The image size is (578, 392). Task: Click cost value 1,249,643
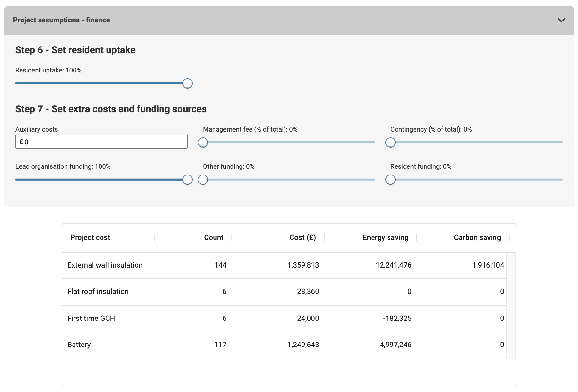(x=303, y=345)
